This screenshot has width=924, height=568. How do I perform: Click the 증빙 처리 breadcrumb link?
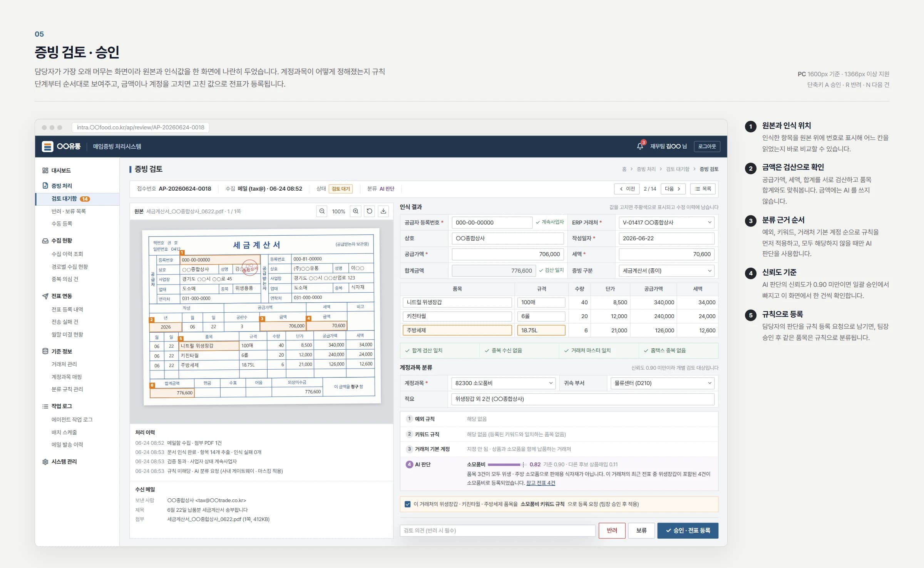pos(646,169)
